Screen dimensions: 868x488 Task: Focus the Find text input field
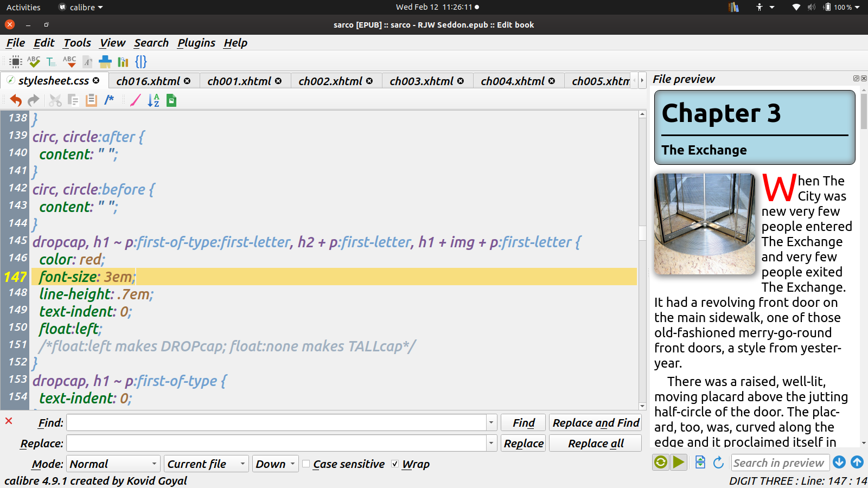click(276, 422)
